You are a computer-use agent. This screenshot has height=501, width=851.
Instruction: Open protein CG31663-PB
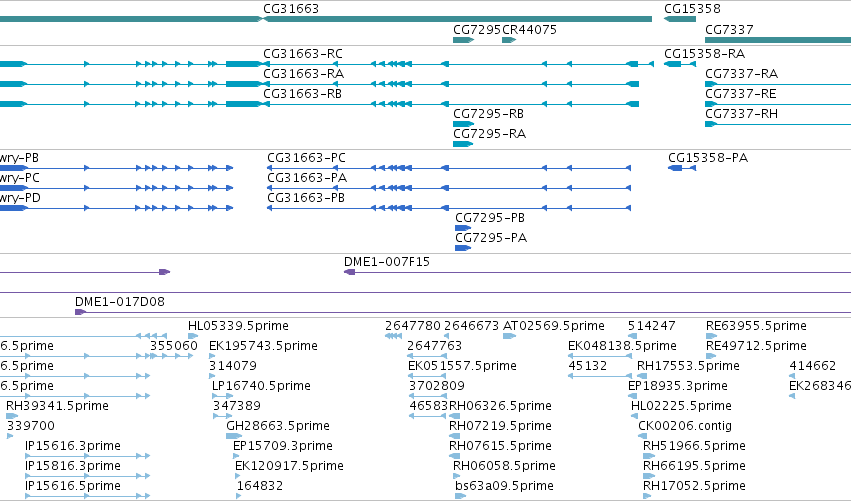point(306,198)
